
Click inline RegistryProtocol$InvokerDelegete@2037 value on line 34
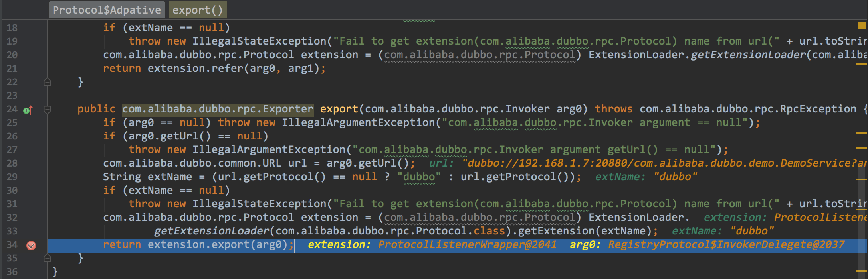click(x=726, y=245)
